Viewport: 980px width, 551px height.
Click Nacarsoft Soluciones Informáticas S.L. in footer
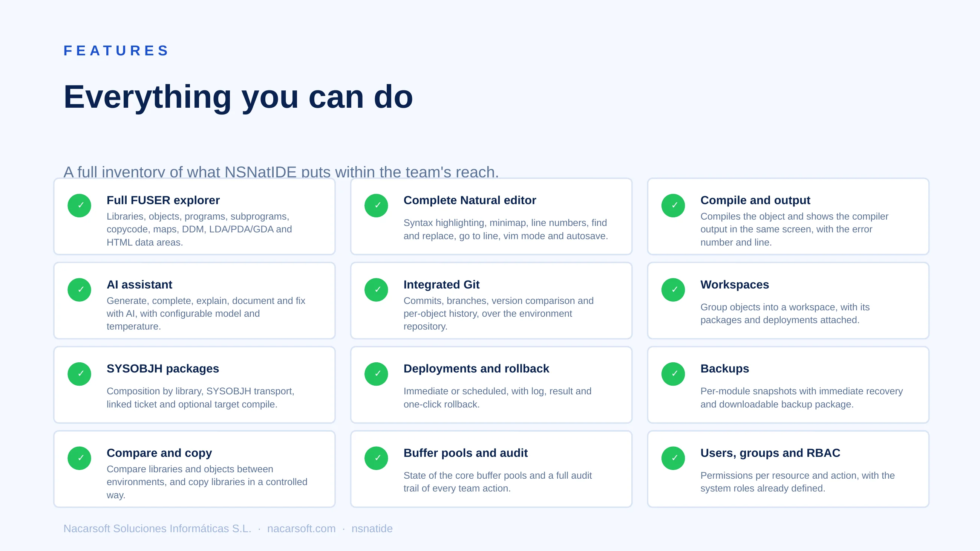tap(157, 528)
